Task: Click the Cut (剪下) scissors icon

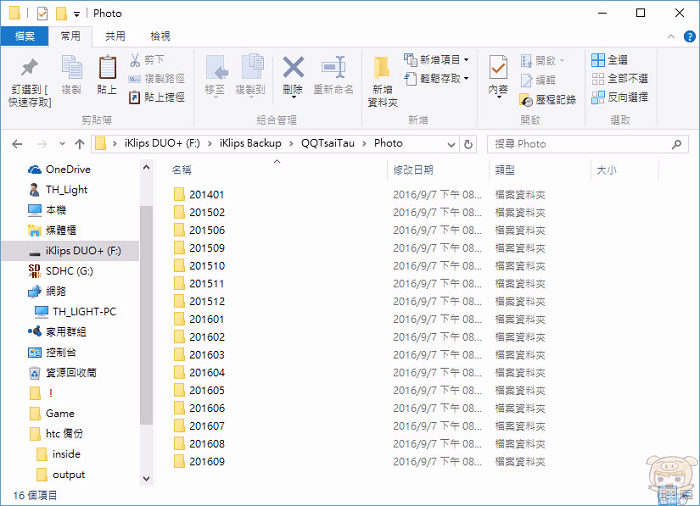Action: pos(135,60)
